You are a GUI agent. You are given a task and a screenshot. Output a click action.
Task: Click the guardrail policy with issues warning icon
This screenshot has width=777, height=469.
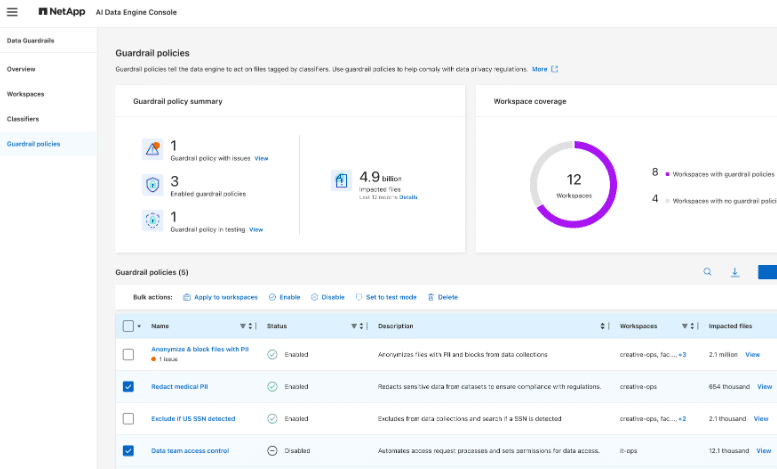[x=152, y=149]
